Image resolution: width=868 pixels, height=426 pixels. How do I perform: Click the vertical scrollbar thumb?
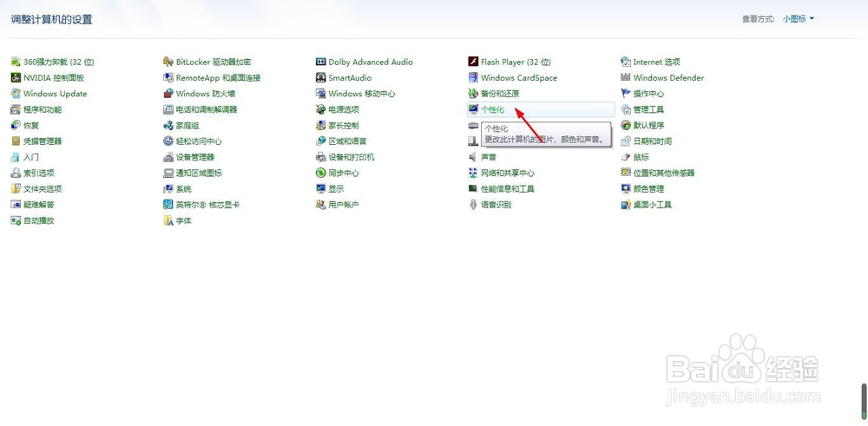click(864, 403)
